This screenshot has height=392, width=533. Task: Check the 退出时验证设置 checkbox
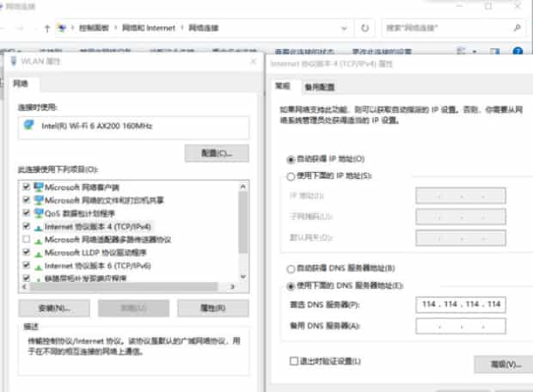(294, 361)
